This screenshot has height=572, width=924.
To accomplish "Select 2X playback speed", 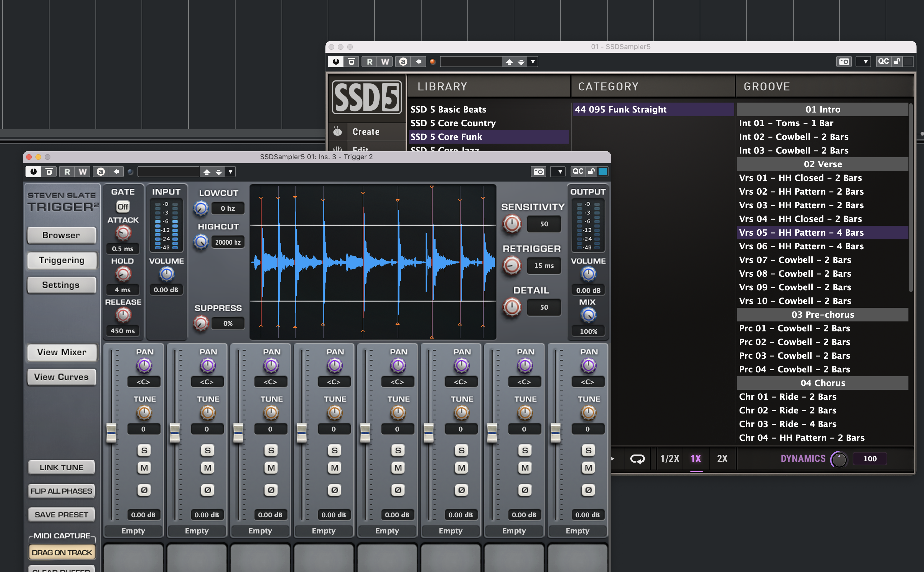I will point(722,459).
